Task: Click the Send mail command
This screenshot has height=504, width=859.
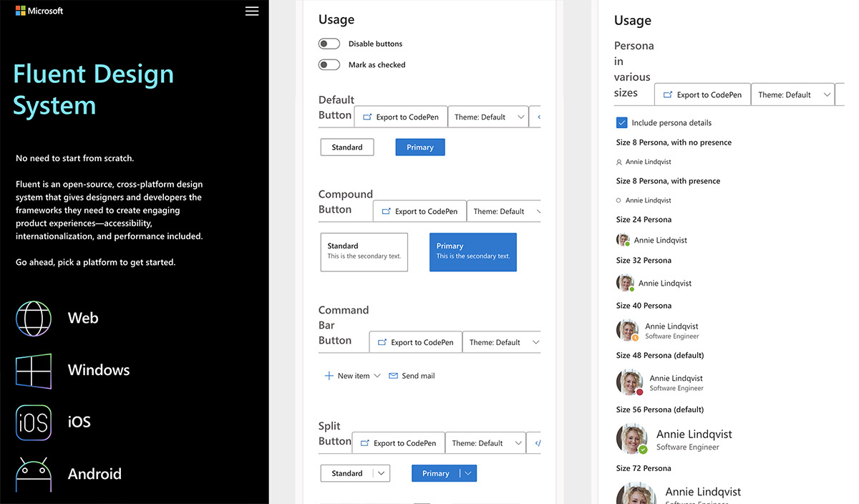Action: (412, 376)
